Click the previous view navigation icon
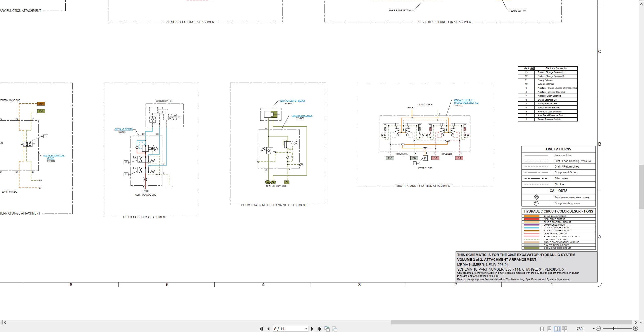 pyautogui.click(x=327, y=329)
